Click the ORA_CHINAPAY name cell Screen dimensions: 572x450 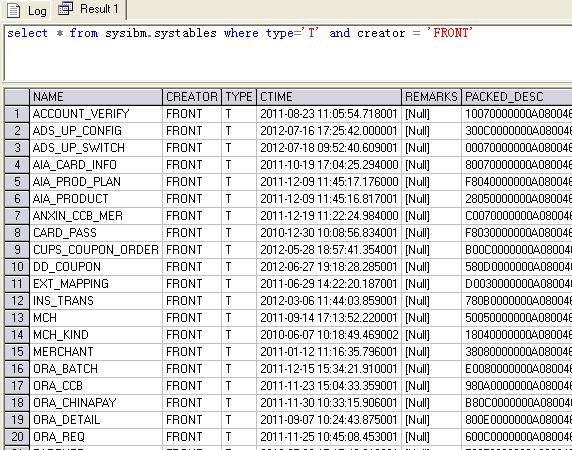coord(96,403)
